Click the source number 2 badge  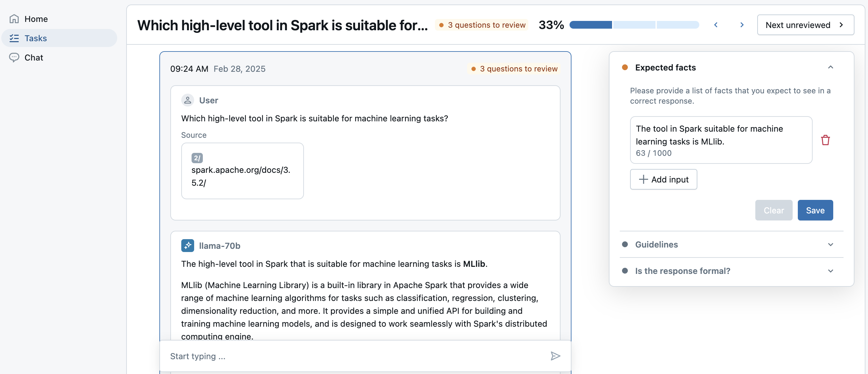click(197, 158)
